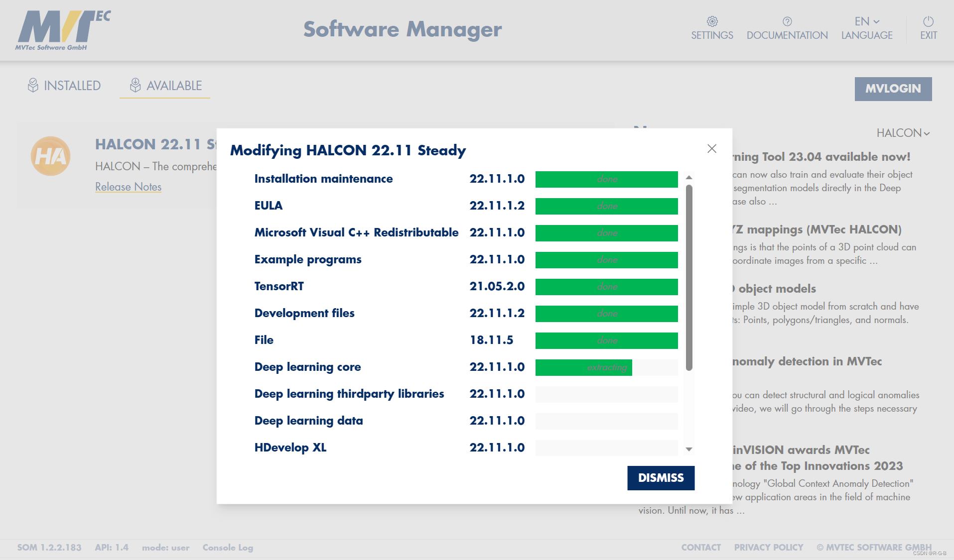This screenshot has height=560, width=954.
Task: Click the EXIT label
Action: pyautogui.click(x=928, y=35)
